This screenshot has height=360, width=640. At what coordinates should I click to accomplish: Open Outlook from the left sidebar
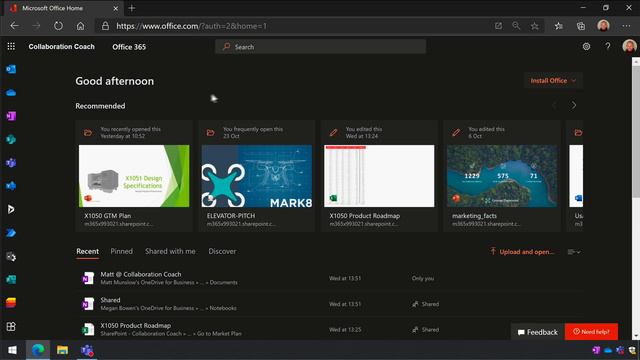pyautogui.click(x=11, y=69)
